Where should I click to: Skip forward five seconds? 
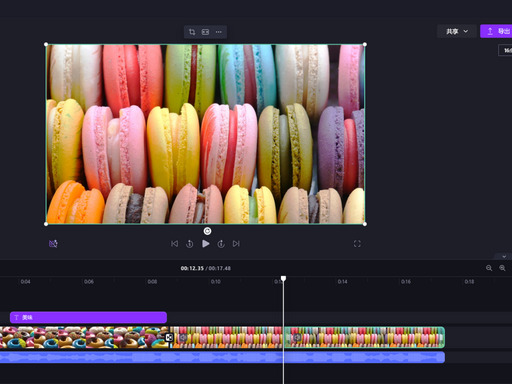pos(221,244)
